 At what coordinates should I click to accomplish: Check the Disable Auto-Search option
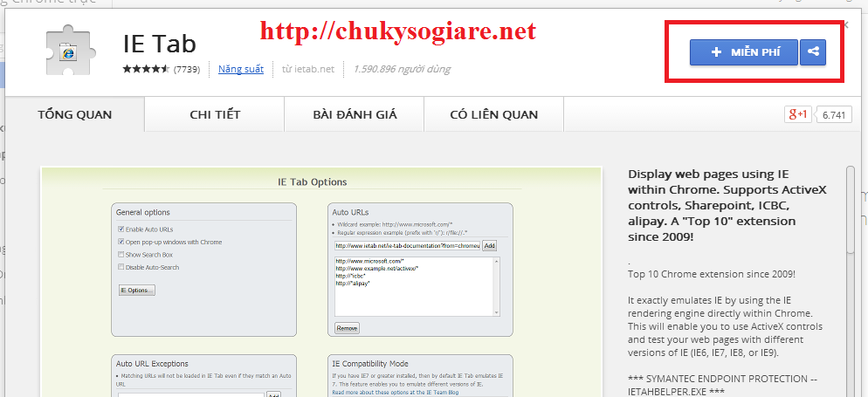click(x=121, y=267)
